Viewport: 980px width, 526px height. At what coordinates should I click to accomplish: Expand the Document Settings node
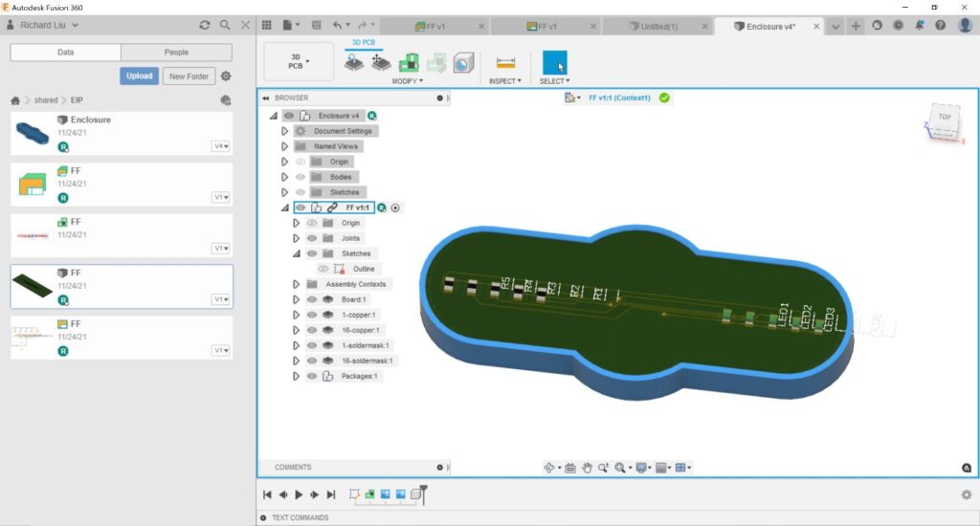284,131
